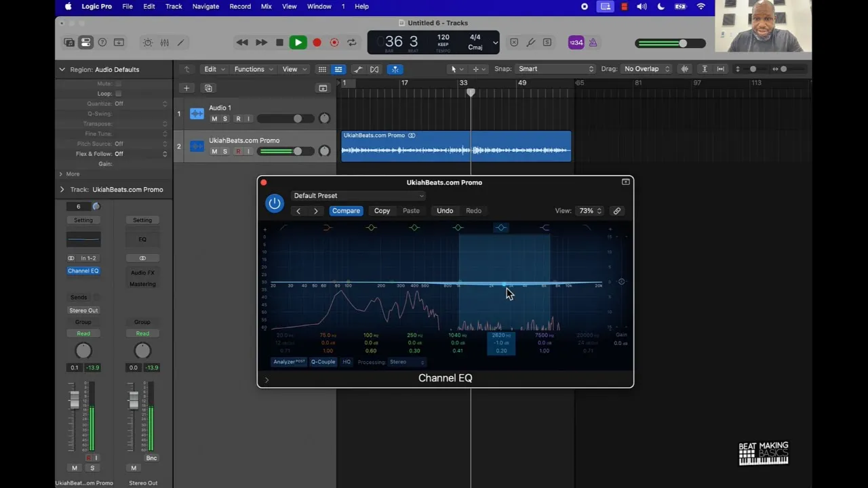Toggle the Flex show/hide icon

tap(374, 69)
